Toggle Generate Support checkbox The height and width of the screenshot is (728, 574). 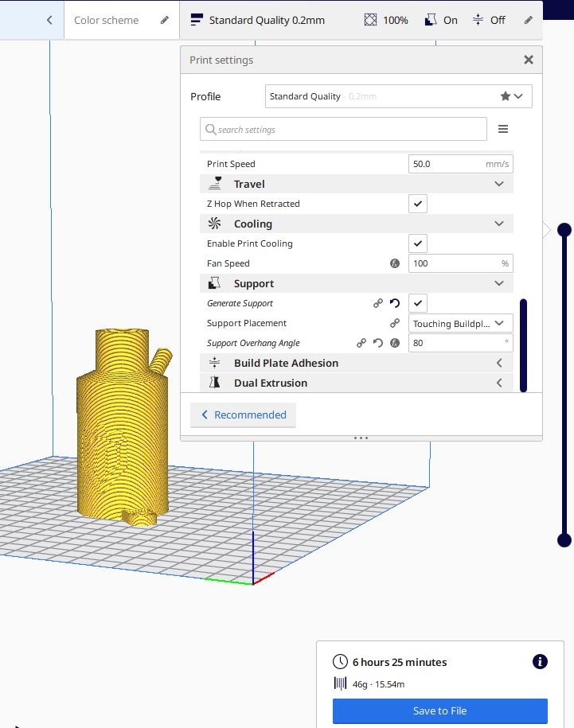coord(418,303)
